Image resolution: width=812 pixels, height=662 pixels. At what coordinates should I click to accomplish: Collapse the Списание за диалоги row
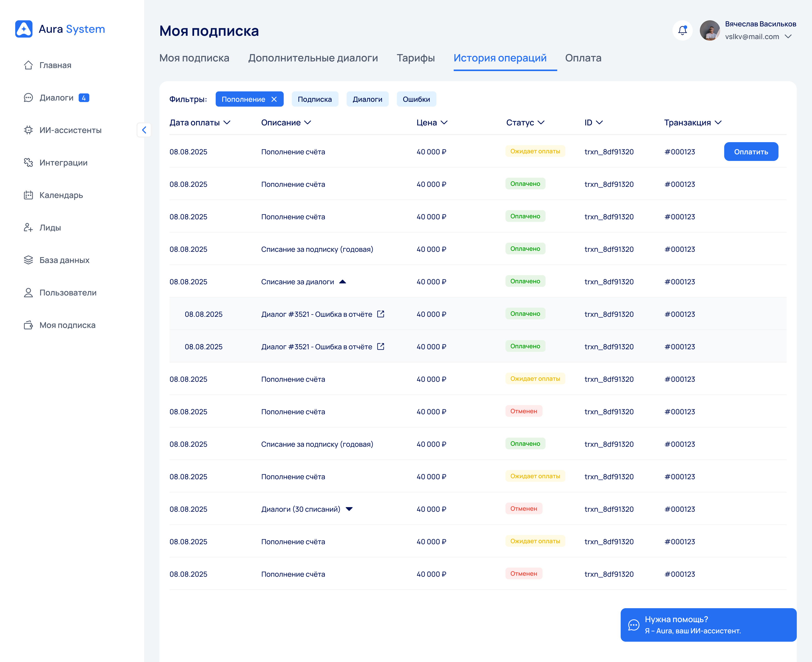[342, 282]
